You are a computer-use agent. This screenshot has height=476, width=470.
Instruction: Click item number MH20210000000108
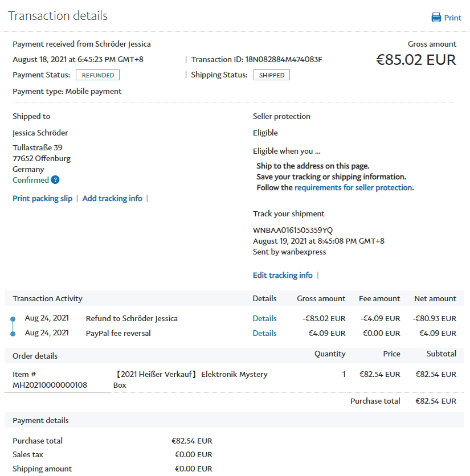click(x=50, y=385)
